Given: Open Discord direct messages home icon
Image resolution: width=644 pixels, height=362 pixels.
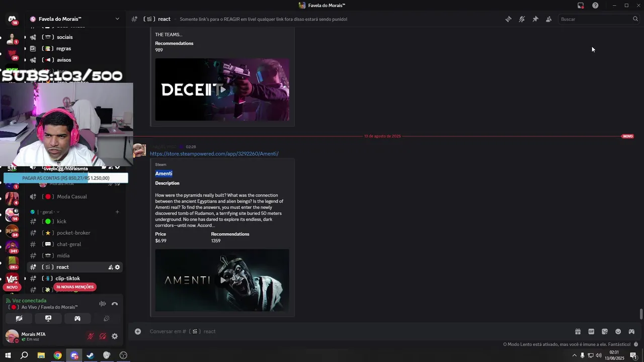Looking at the screenshot, I should point(12,20).
